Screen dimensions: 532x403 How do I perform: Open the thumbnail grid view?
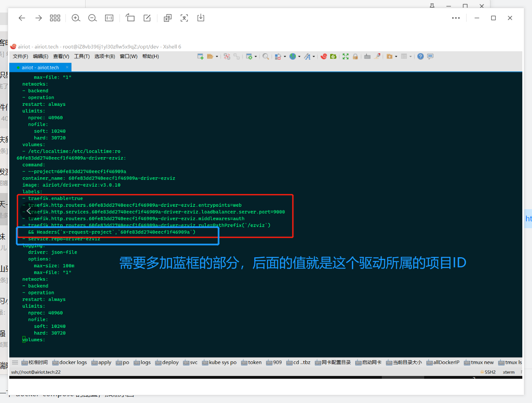pos(55,18)
